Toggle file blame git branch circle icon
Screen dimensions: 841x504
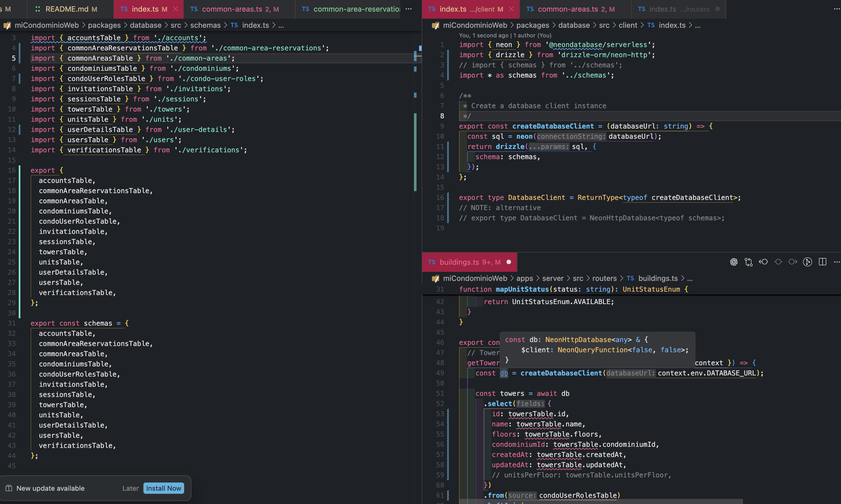click(x=808, y=262)
